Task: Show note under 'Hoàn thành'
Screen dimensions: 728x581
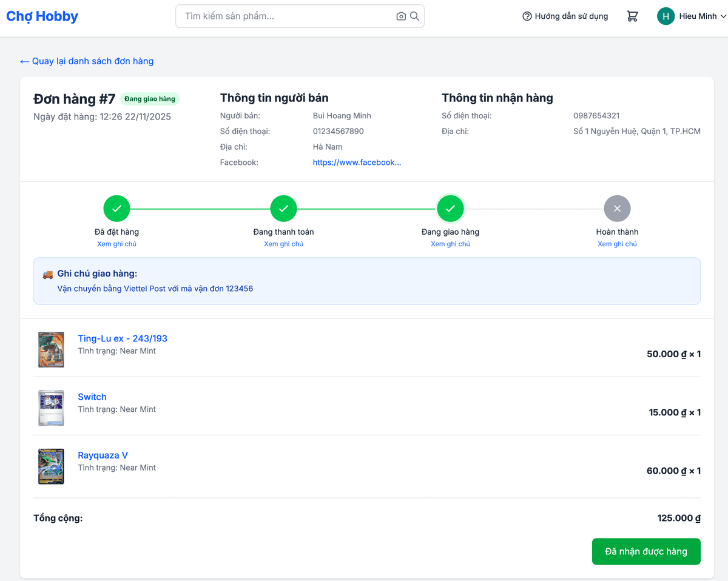Action: (617, 244)
